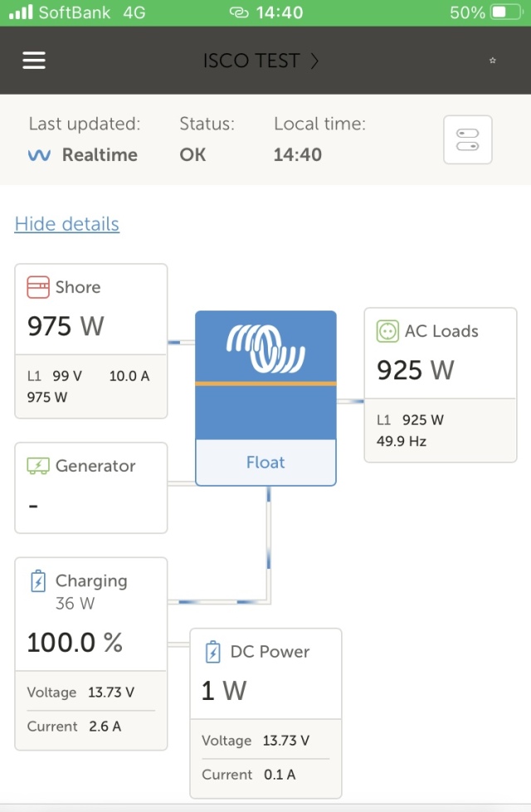Select the AC Loads 925 W reading
531x812 pixels.
(416, 370)
